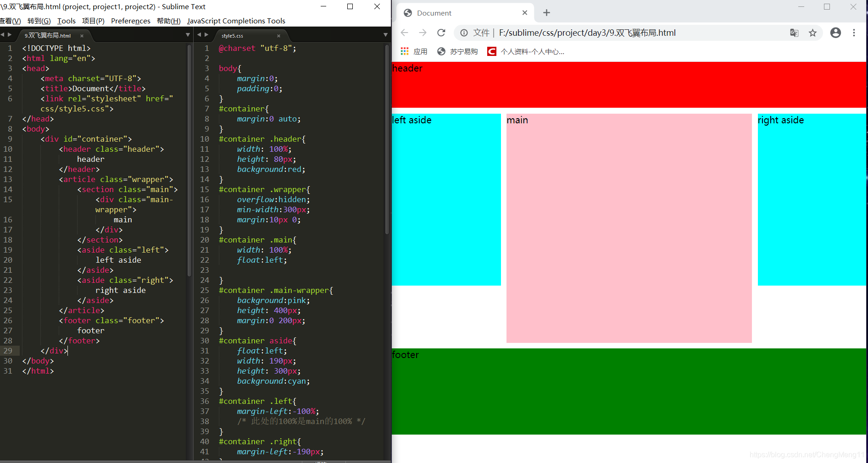The image size is (868, 463).
Task: Reload the page in Chrome
Action: pyautogui.click(x=441, y=33)
